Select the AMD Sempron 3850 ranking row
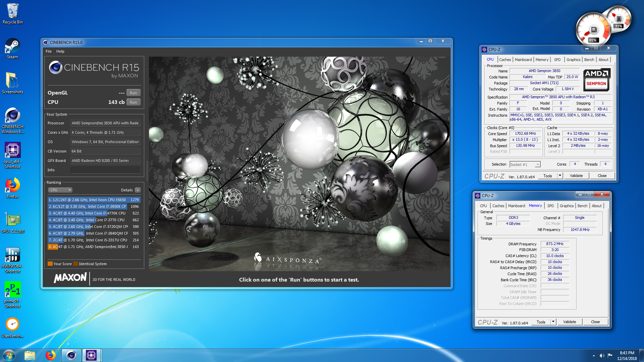The image size is (644, 362). 94,247
